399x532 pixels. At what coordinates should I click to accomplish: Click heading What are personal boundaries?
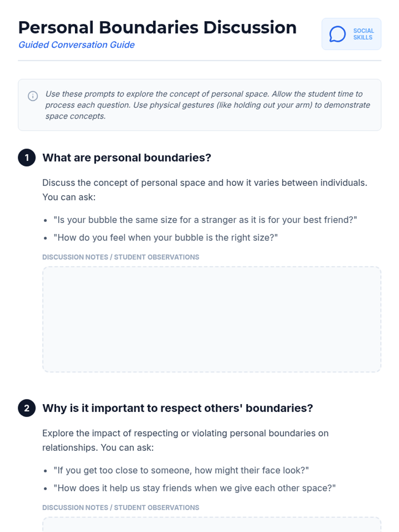tap(127, 158)
